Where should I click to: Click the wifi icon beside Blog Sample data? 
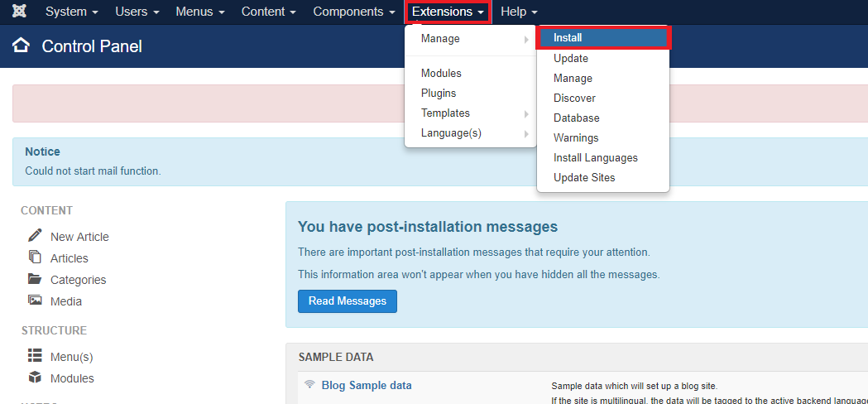coord(310,384)
